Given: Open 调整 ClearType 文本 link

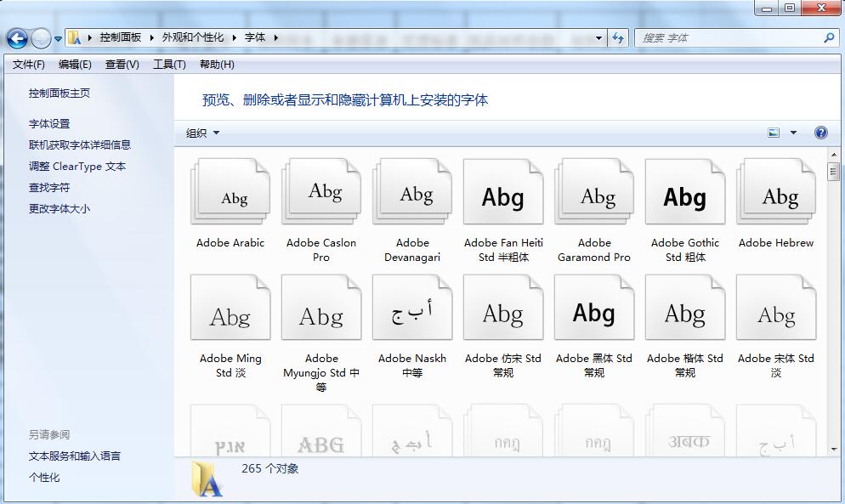Looking at the screenshot, I should (x=77, y=167).
